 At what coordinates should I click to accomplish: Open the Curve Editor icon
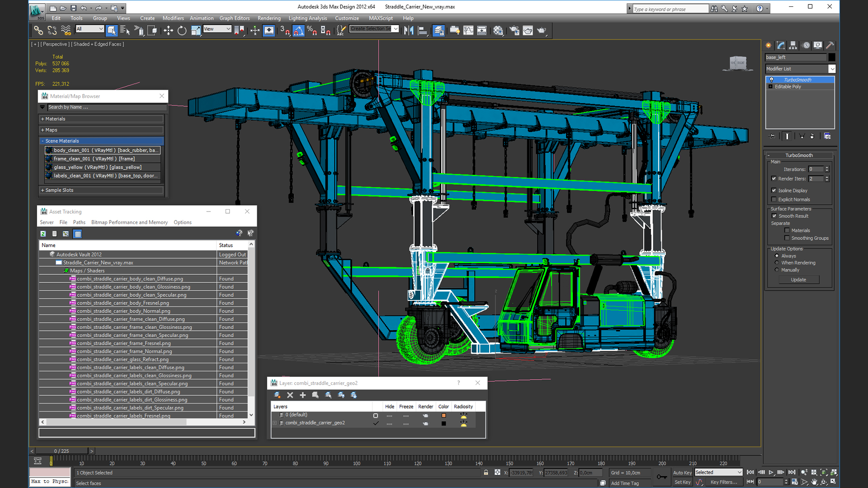click(468, 30)
